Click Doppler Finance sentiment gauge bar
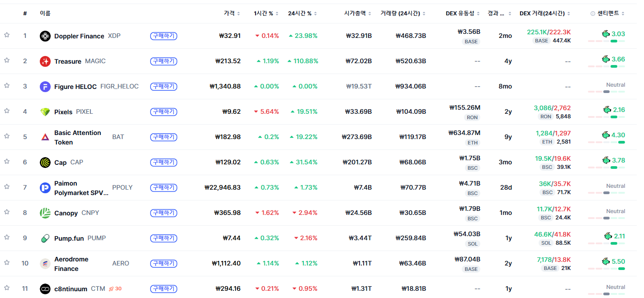 click(606, 41)
